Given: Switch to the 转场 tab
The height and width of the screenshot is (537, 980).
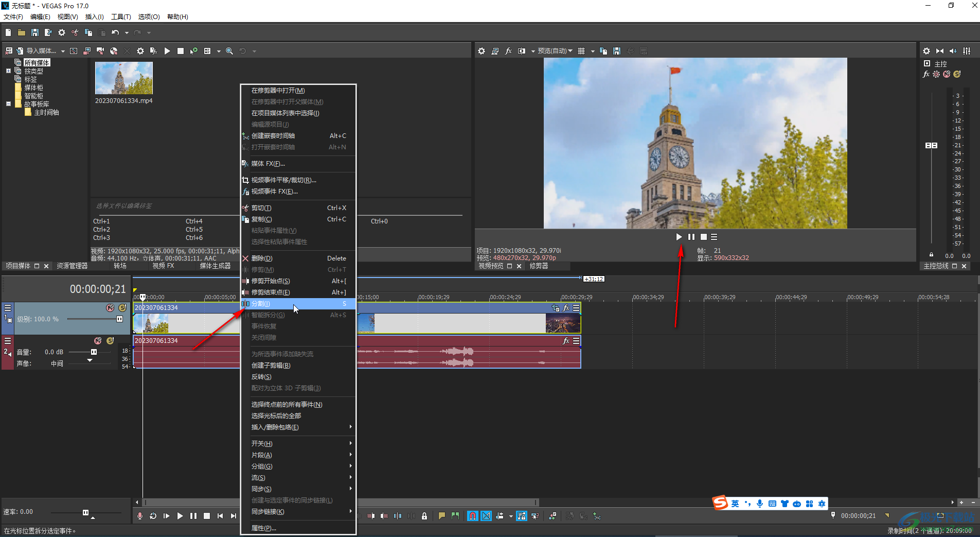Looking at the screenshot, I should pos(120,266).
